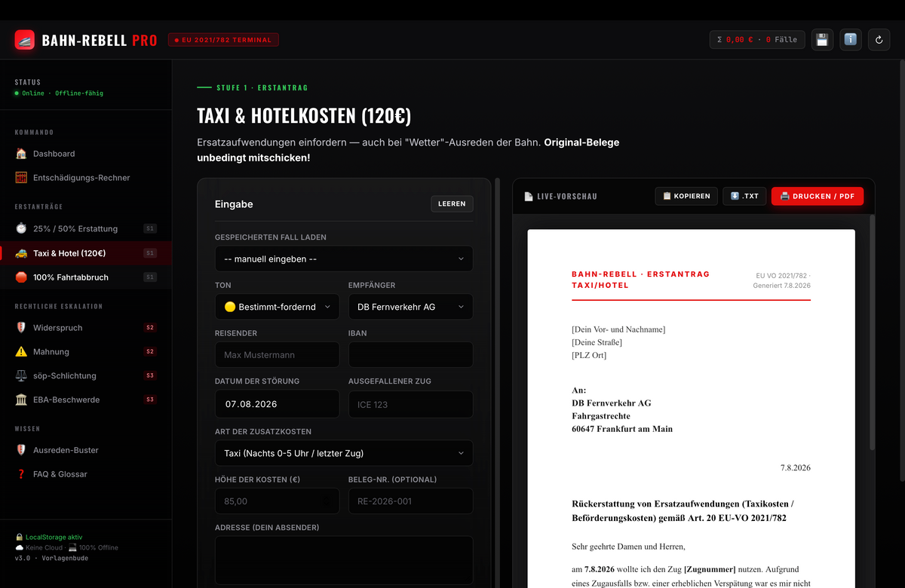
Task: Click the taxi icon in sidebar
Action: 21,253
